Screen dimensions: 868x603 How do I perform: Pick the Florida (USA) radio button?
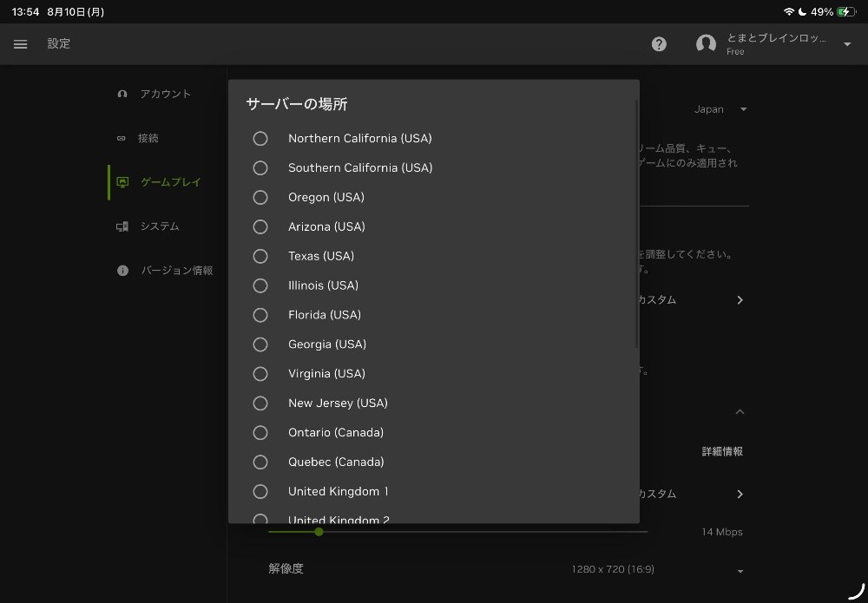point(260,315)
